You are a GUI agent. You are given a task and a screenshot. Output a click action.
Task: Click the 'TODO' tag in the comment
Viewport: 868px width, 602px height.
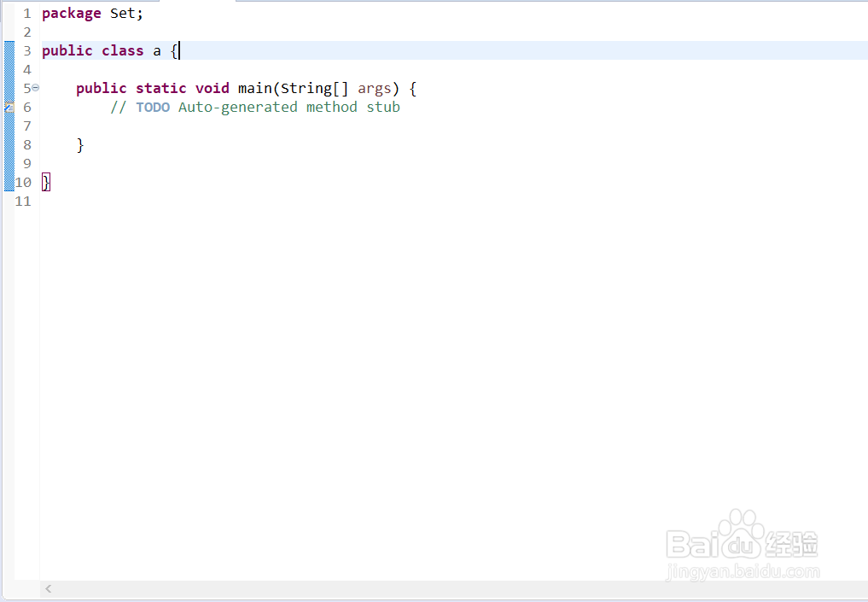pos(153,107)
